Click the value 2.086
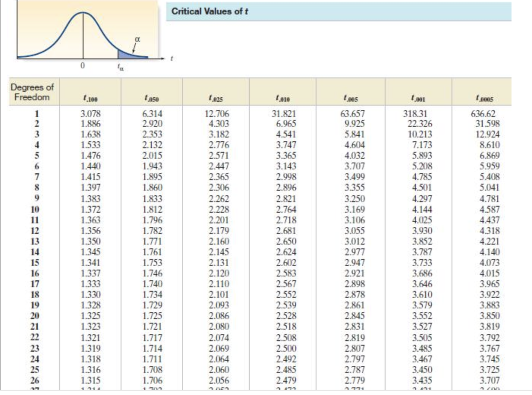532x395 pixels. tap(219, 316)
